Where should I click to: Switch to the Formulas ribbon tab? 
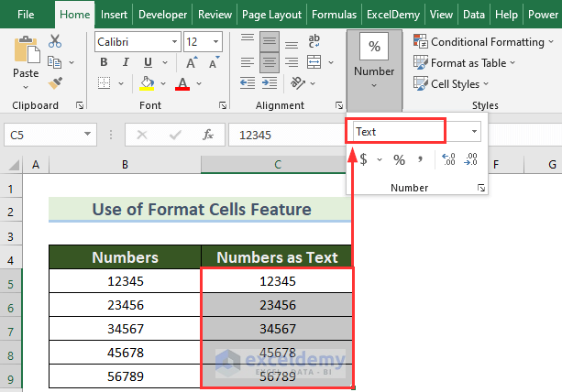(334, 15)
